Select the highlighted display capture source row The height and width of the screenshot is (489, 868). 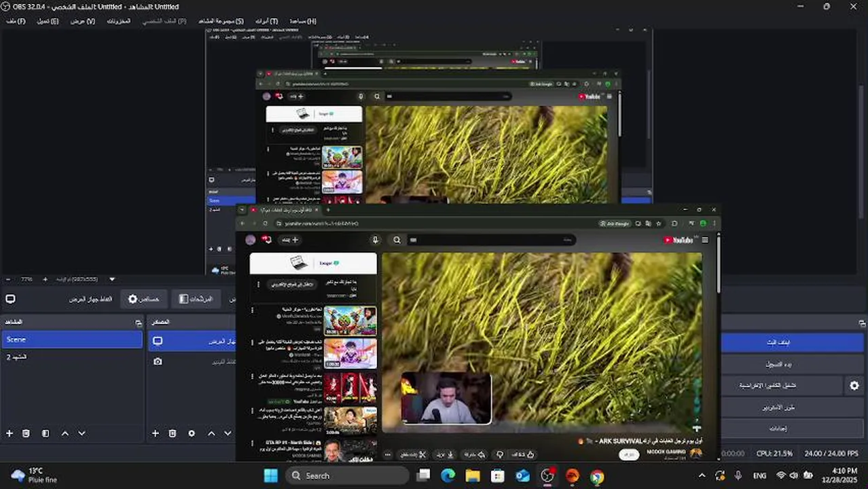(x=192, y=341)
